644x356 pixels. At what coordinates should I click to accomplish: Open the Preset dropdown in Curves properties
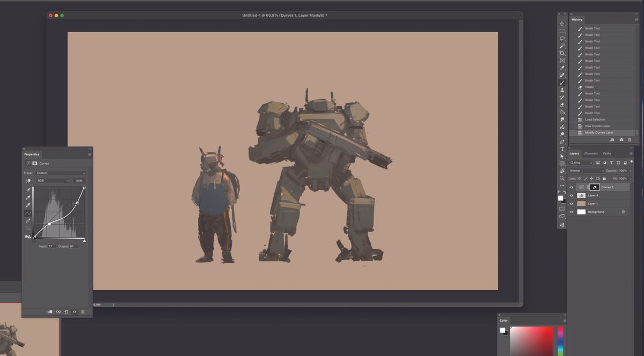click(61, 173)
